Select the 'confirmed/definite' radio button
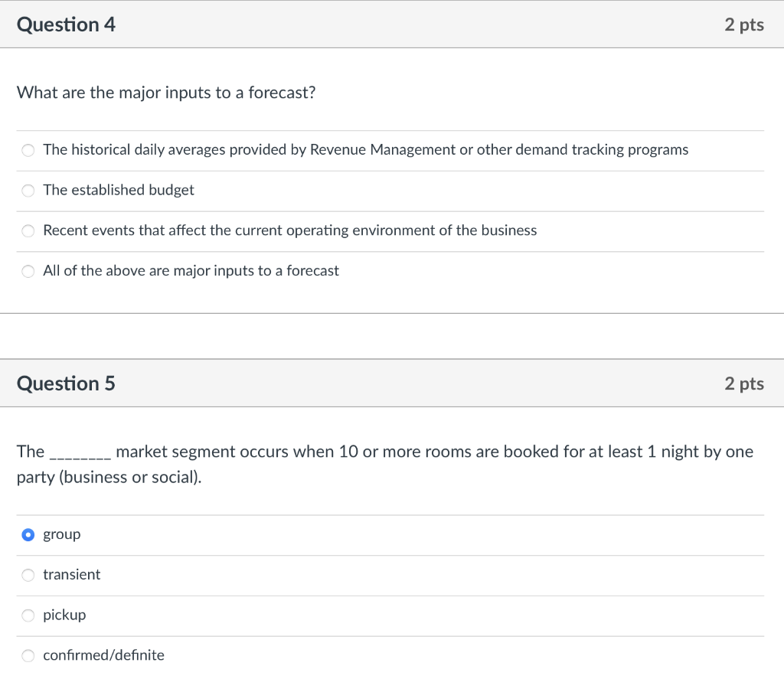Viewport: 784px width, 692px height. pyautogui.click(x=28, y=656)
